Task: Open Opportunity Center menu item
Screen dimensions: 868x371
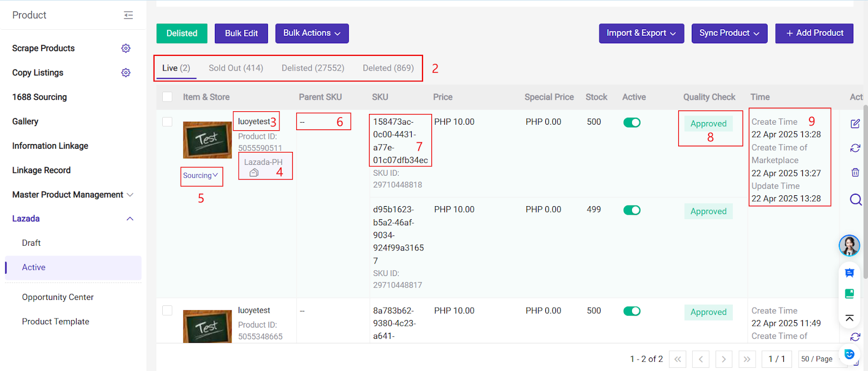Action: 58,297
